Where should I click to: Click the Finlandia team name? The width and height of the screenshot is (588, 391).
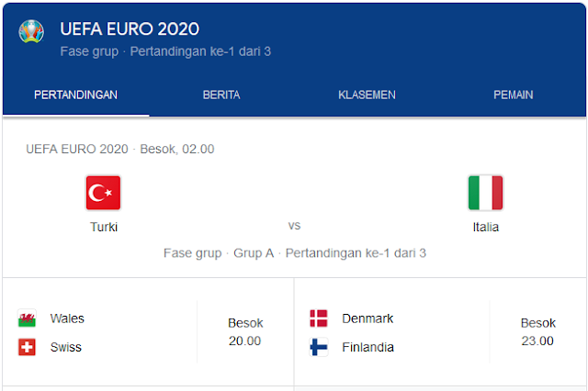367,348
